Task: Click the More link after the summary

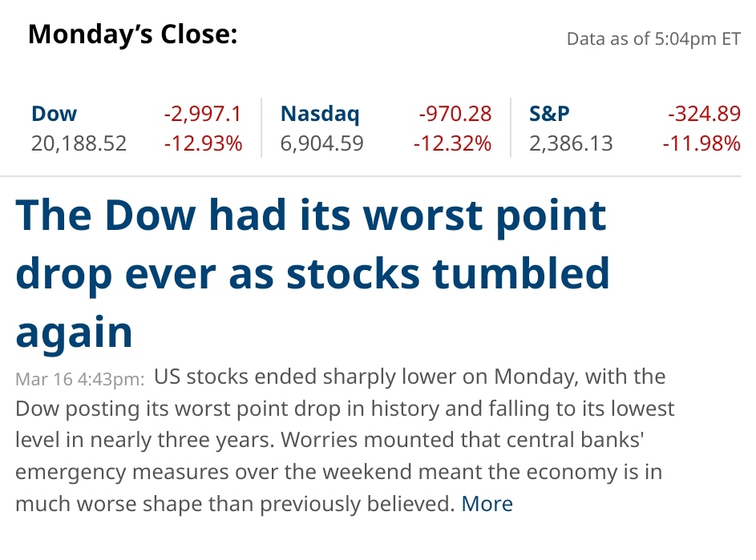Action: pos(487,504)
